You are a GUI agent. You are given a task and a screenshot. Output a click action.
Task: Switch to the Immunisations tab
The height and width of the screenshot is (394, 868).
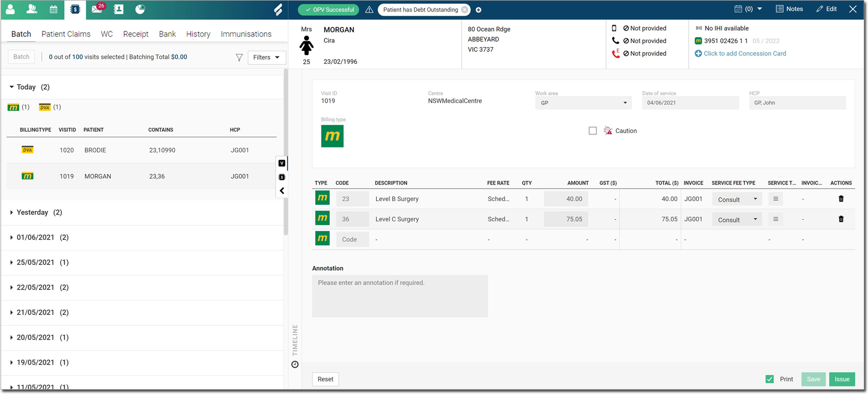(x=246, y=34)
